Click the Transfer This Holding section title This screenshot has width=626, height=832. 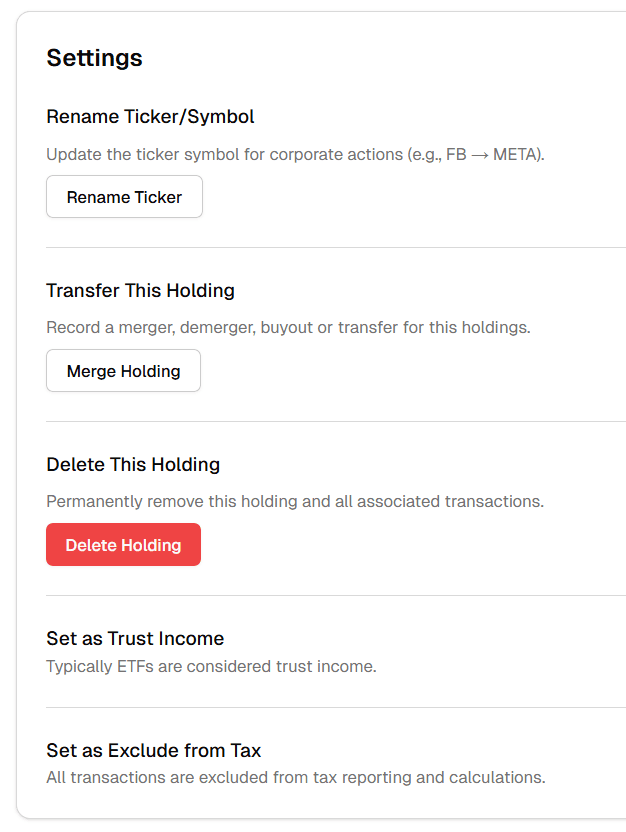click(x=140, y=290)
